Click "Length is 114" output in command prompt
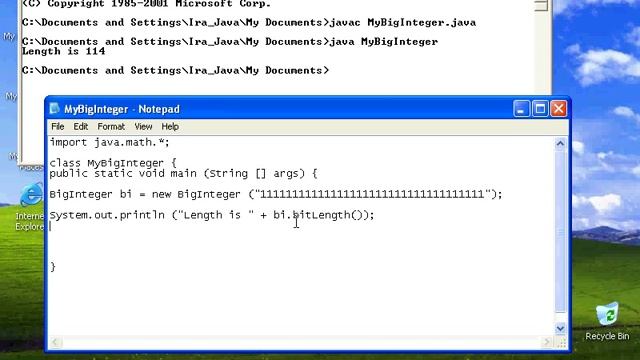The image size is (640, 360). click(x=64, y=51)
